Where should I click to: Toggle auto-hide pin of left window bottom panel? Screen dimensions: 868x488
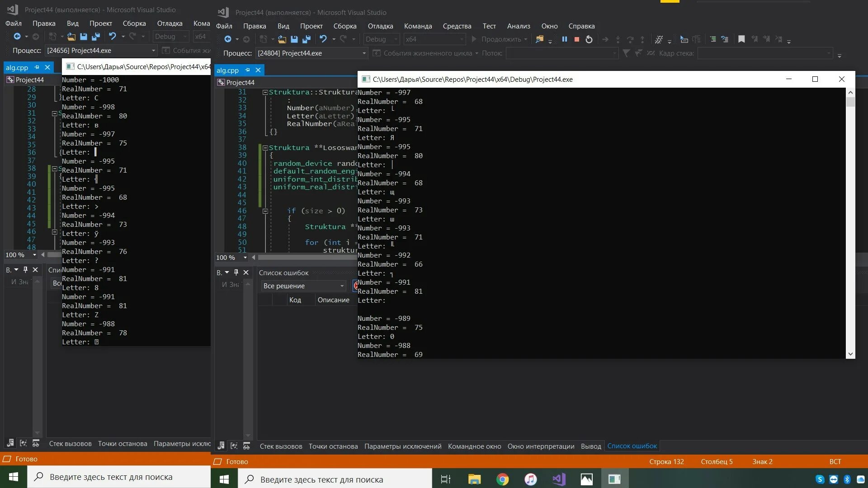pos(25,270)
